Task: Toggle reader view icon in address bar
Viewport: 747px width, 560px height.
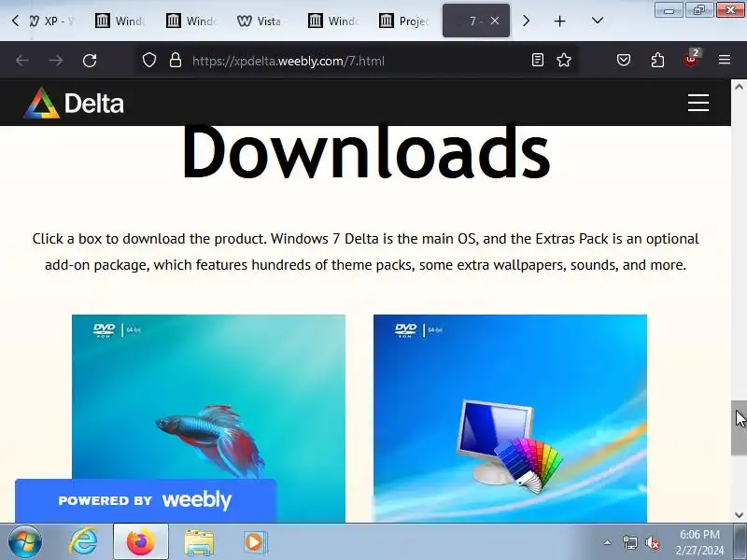Action: pyautogui.click(x=538, y=60)
